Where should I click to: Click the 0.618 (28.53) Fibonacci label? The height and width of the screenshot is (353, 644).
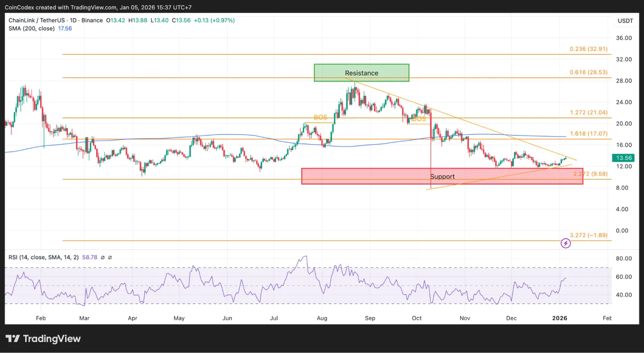[x=587, y=72]
